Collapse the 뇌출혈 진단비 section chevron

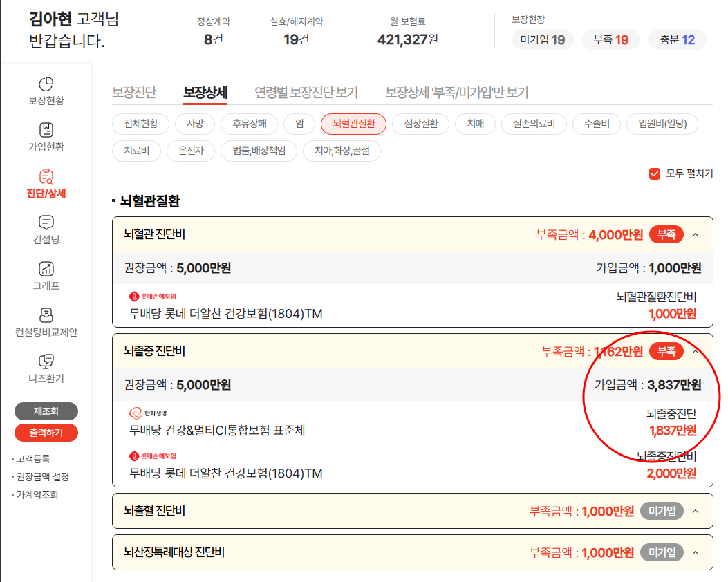coord(696,511)
